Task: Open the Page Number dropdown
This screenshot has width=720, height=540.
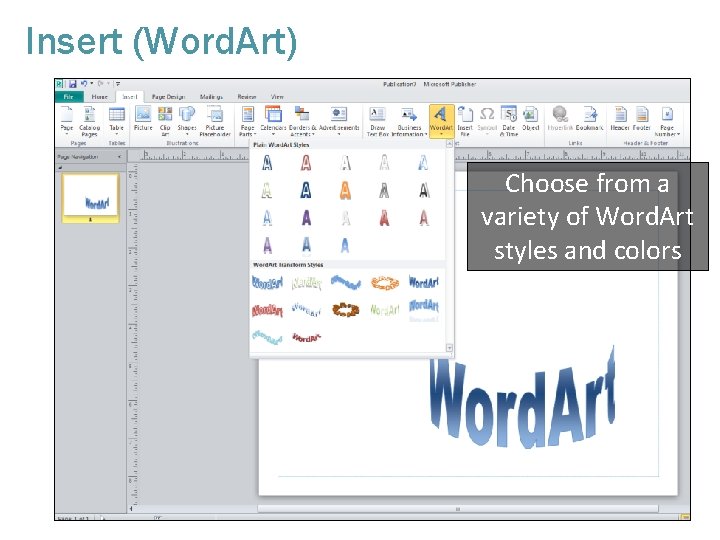Action: point(667,121)
